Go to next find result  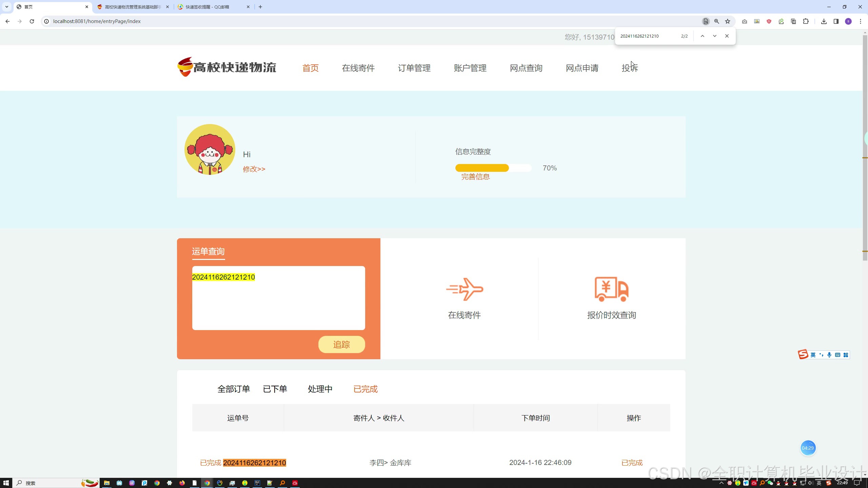(x=714, y=36)
